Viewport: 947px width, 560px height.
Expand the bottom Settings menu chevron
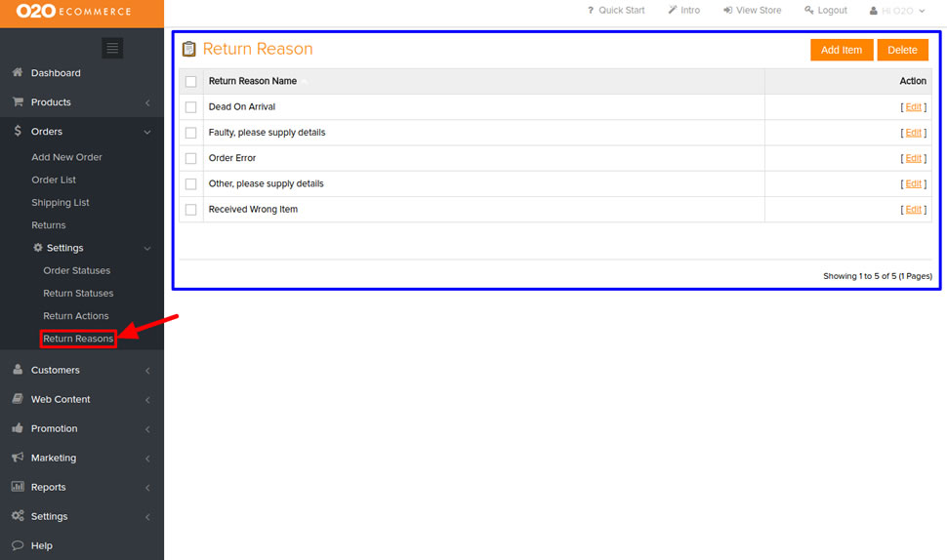point(147,517)
